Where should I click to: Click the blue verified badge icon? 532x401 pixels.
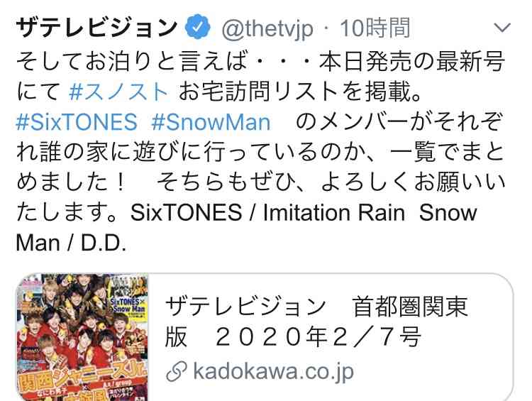pyautogui.click(x=198, y=27)
